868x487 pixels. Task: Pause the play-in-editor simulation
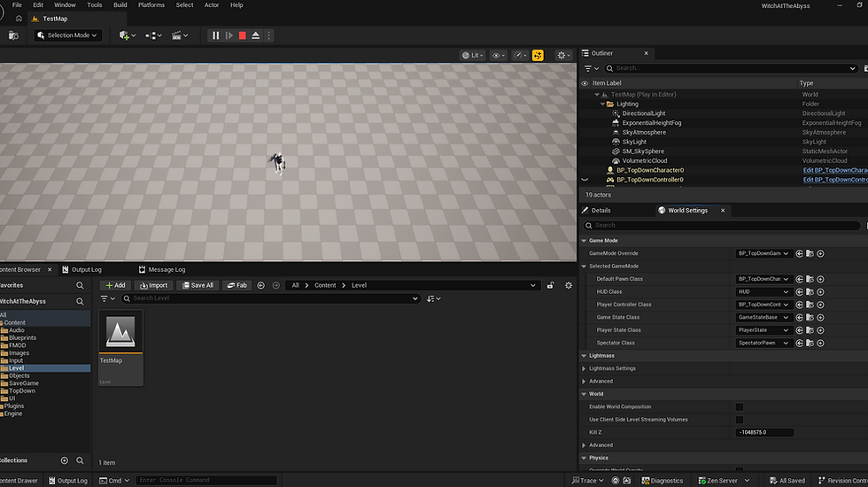[x=215, y=35]
